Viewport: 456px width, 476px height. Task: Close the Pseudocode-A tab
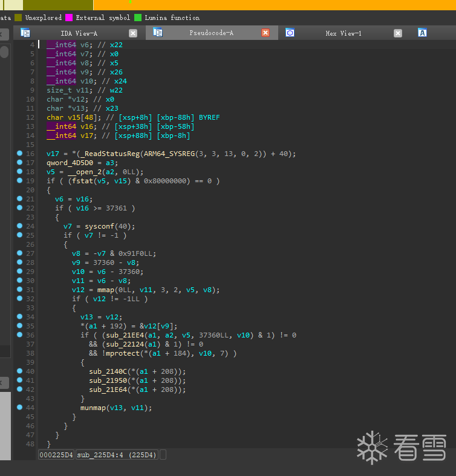pyautogui.click(x=265, y=33)
